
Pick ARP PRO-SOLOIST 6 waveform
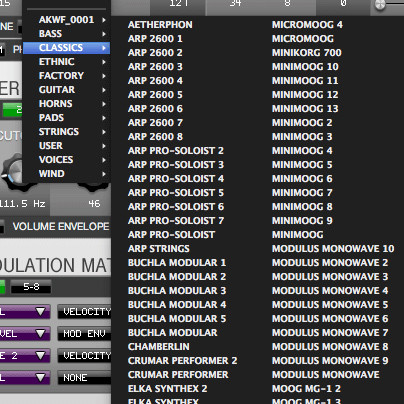[176, 207]
